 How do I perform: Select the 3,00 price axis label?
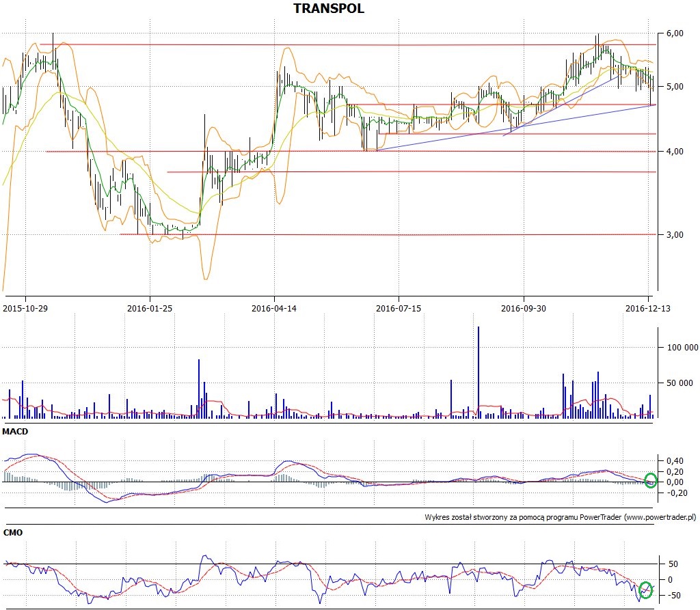(x=675, y=235)
